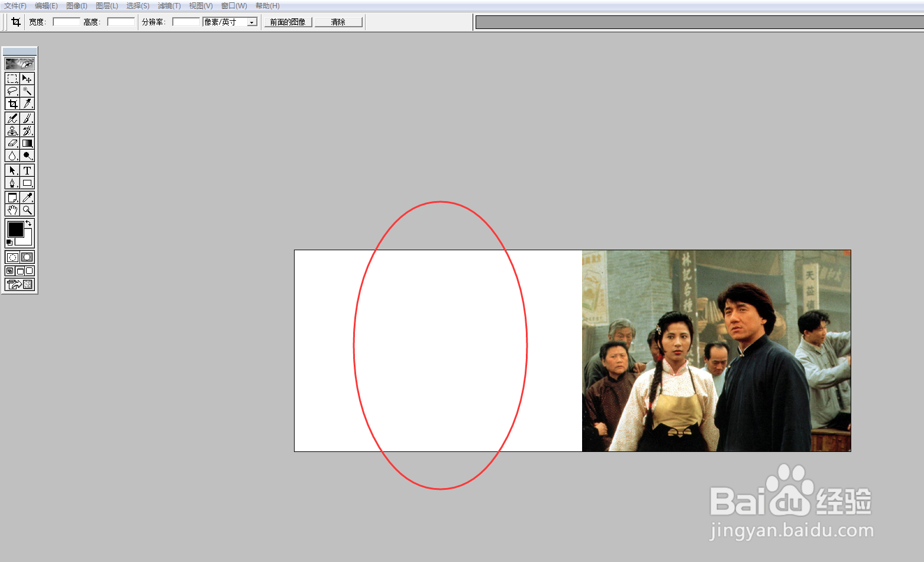
Task: Select the Zoom tool
Action: [x=27, y=210]
